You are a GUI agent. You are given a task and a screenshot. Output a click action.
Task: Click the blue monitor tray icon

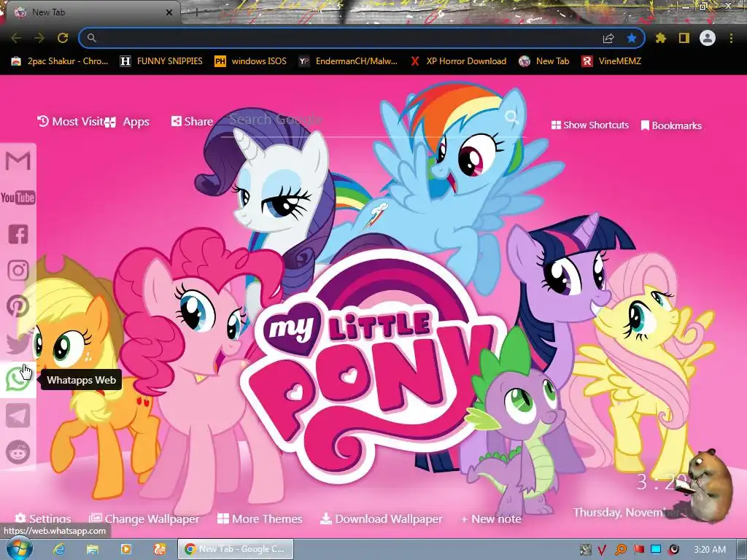656,550
